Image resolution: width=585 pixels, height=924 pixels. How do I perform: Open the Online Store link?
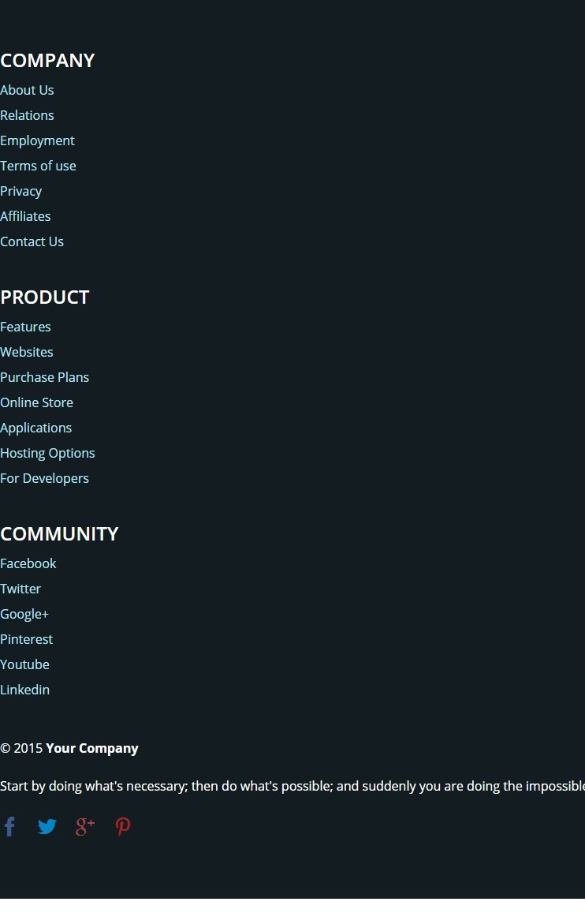pyautogui.click(x=36, y=402)
